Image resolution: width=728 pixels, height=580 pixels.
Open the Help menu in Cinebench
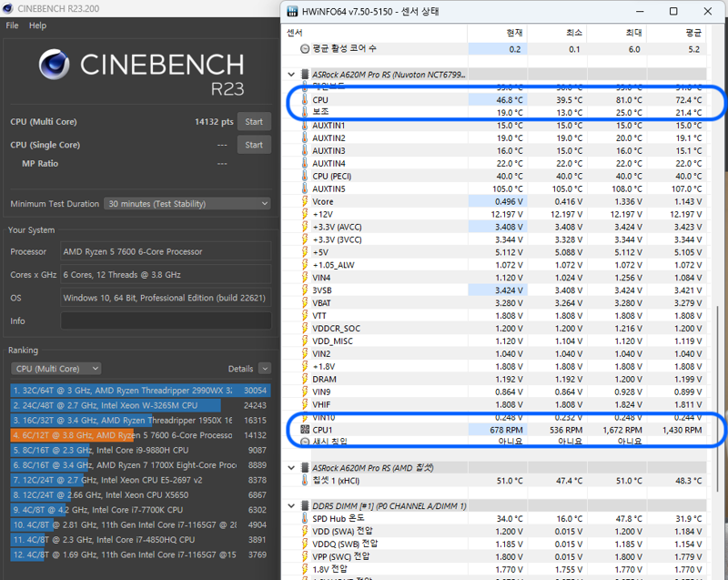[x=37, y=25]
